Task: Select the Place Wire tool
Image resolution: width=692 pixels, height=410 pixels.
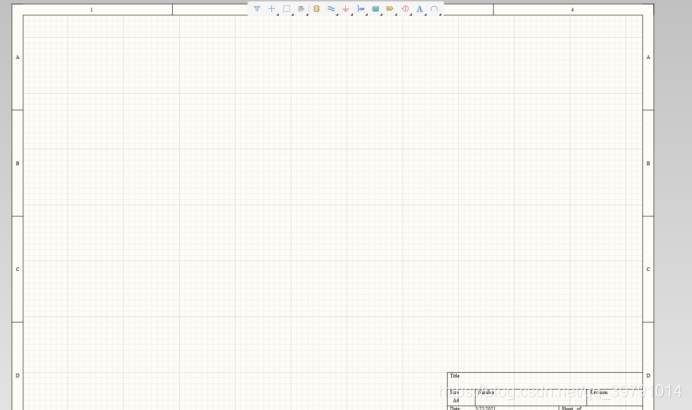Action: point(331,9)
